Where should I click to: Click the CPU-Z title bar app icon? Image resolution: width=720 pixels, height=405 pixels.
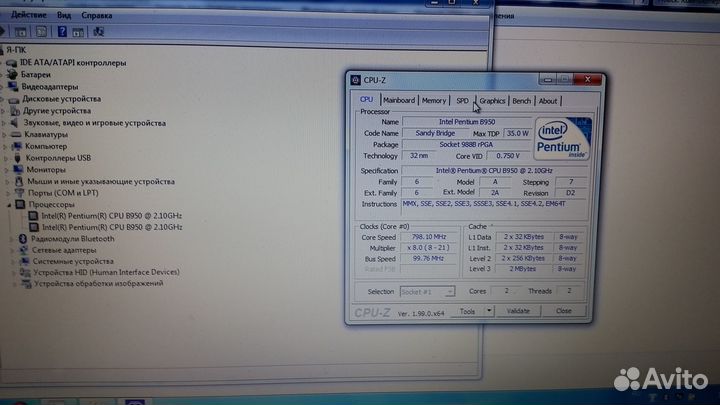[x=355, y=80]
